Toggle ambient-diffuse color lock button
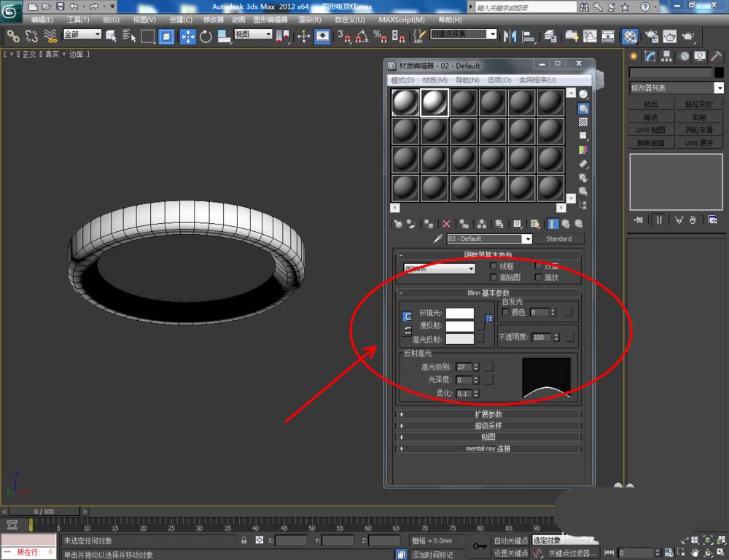729x560 pixels. point(407,316)
